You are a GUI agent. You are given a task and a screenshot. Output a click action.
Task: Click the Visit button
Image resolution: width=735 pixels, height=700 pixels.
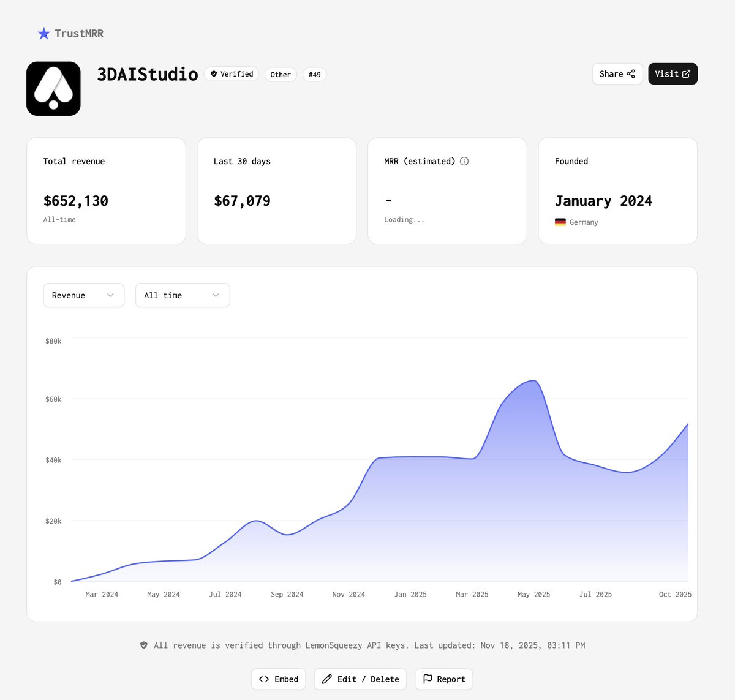[673, 74]
